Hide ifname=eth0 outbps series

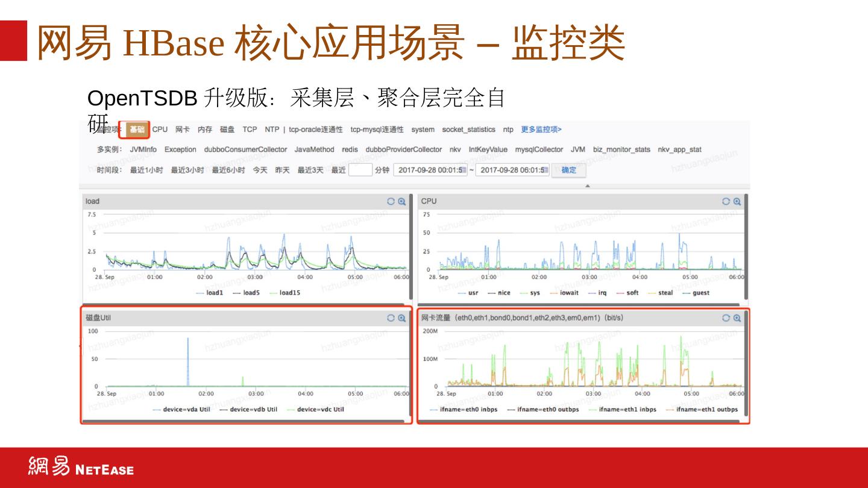(x=543, y=410)
